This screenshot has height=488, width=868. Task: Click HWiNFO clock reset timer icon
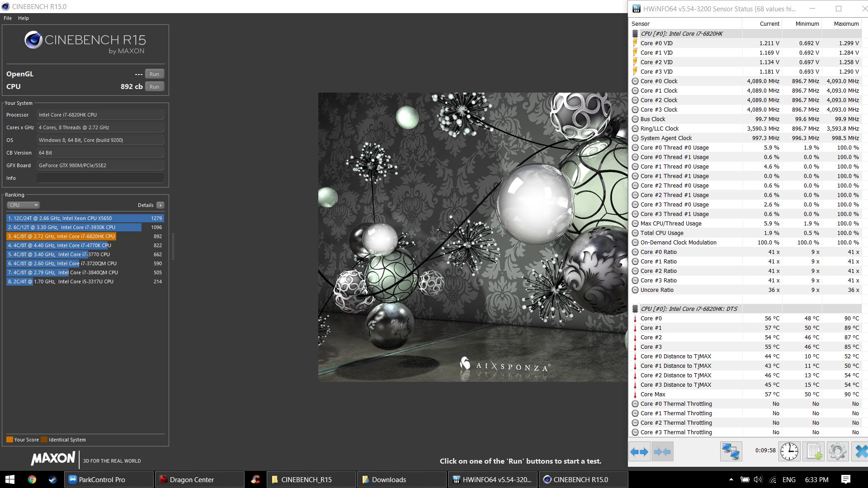(x=789, y=451)
